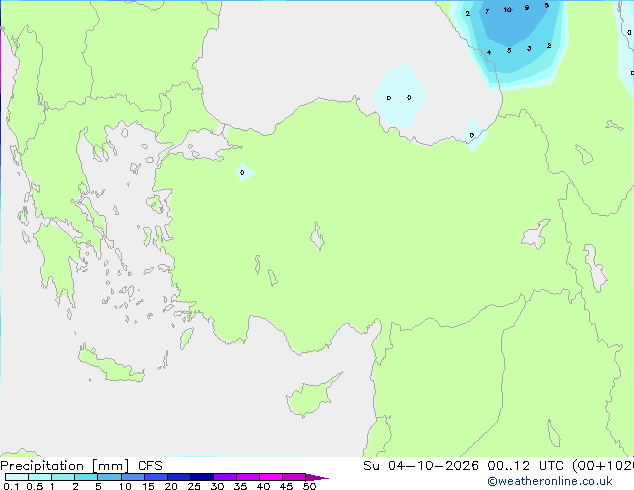Screen dimensions: 634x490
Task: Click the small 0 mm patch near Istanbul
Action: pyautogui.click(x=245, y=173)
